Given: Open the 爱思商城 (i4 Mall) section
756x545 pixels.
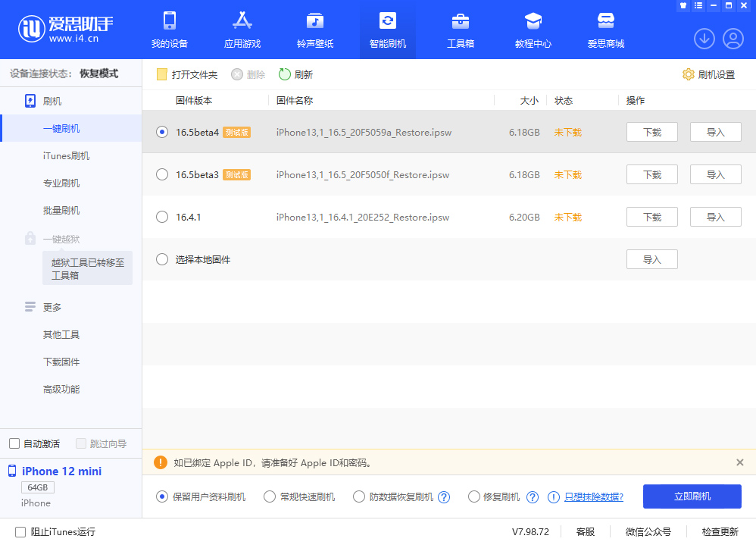Looking at the screenshot, I should coord(605,29).
